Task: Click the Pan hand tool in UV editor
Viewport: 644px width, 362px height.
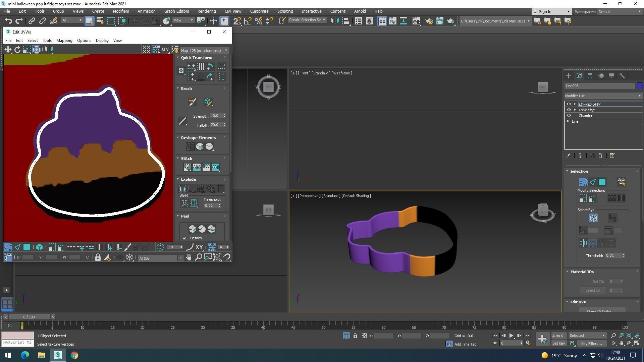Action: 189,257
